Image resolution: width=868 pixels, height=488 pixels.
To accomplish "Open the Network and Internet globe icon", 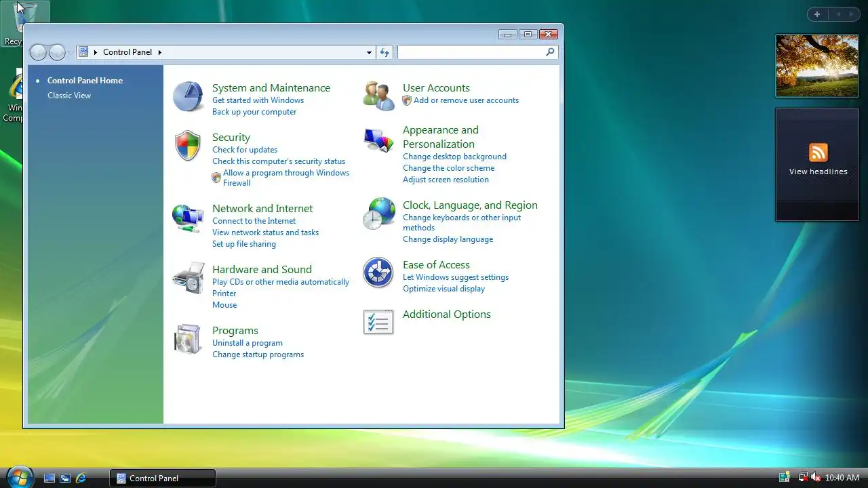I will pyautogui.click(x=188, y=218).
